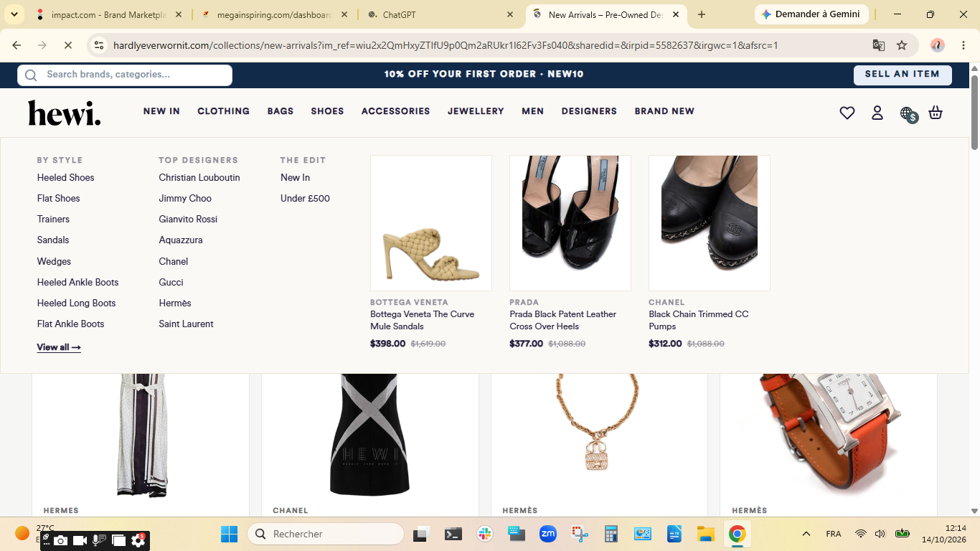The width and height of the screenshot is (980, 551).
Task: Click the page vertical scrollbar thumb
Action: [974, 112]
